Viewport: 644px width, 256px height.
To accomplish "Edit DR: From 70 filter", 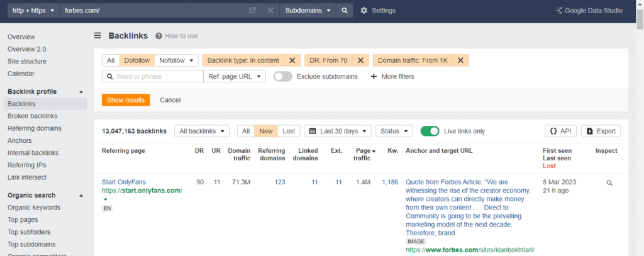I will pyautogui.click(x=328, y=60).
